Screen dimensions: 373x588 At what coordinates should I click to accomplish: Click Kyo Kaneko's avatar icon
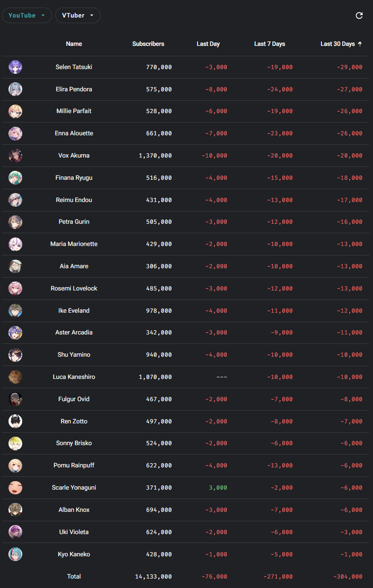[x=16, y=554]
